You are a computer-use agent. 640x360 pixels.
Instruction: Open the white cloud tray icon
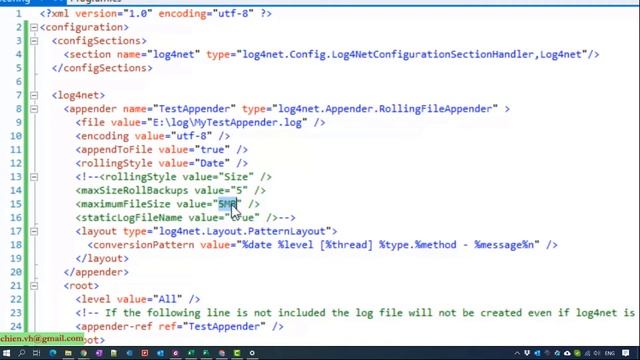coord(567,353)
